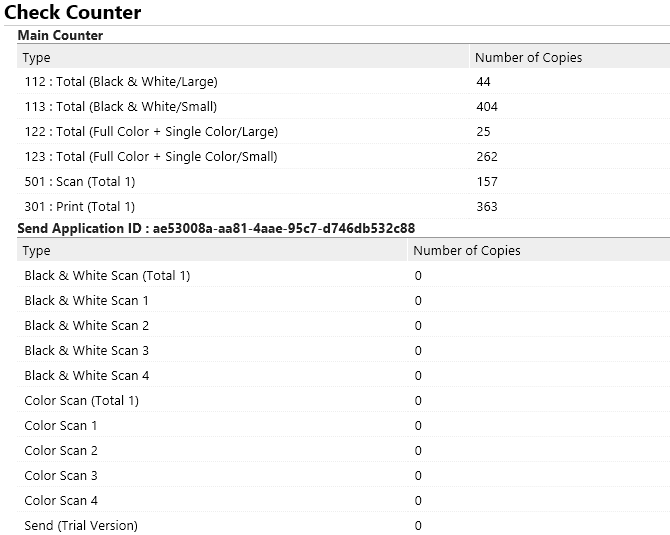The height and width of the screenshot is (535, 670).
Task: Click the 122 Total Full Color/Large row
Action: pos(151,132)
